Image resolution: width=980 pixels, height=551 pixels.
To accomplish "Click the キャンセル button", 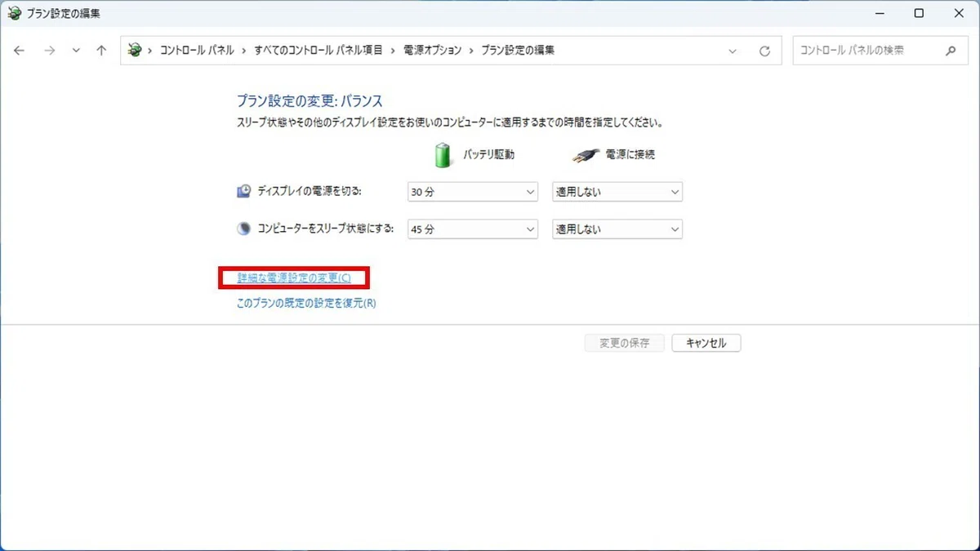I will click(706, 343).
